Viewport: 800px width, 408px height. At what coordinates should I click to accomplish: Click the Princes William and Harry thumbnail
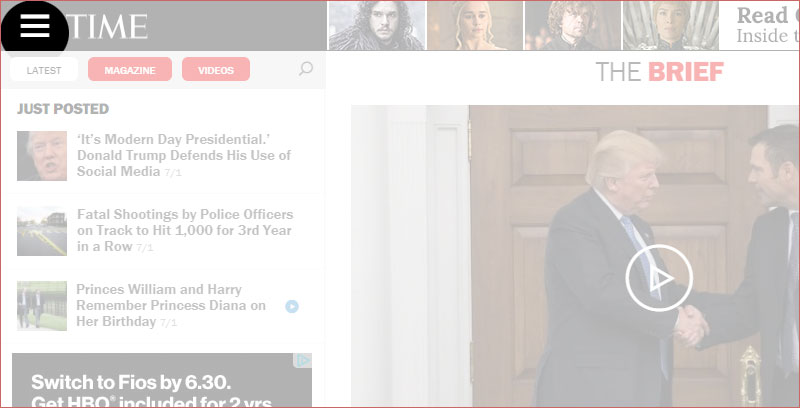(42, 305)
